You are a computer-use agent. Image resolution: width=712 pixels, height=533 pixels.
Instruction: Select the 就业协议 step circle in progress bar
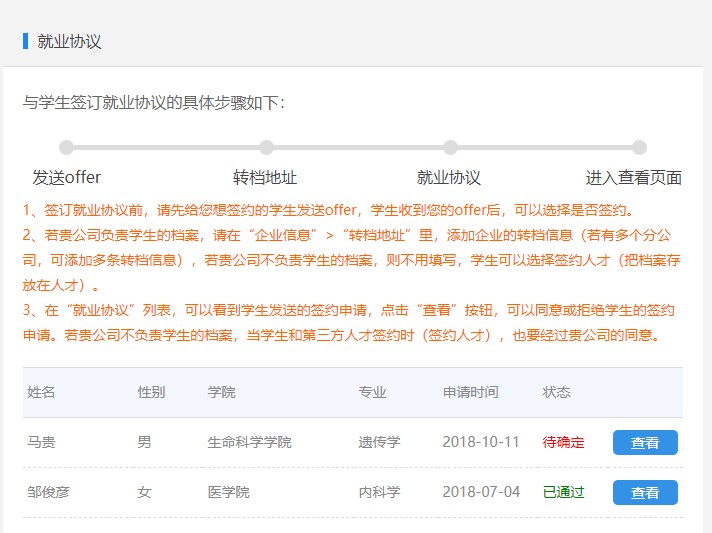click(x=450, y=148)
